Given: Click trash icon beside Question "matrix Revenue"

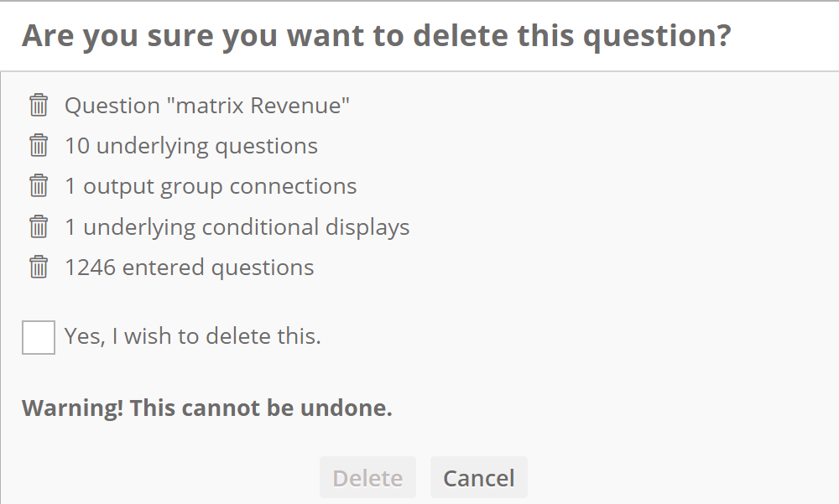Looking at the screenshot, I should [x=39, y=105].
